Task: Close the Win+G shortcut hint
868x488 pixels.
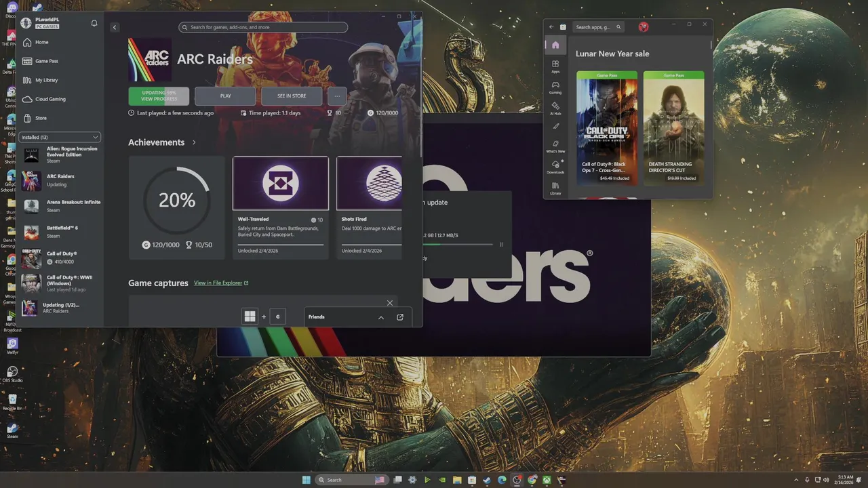Action: (389, 303)
